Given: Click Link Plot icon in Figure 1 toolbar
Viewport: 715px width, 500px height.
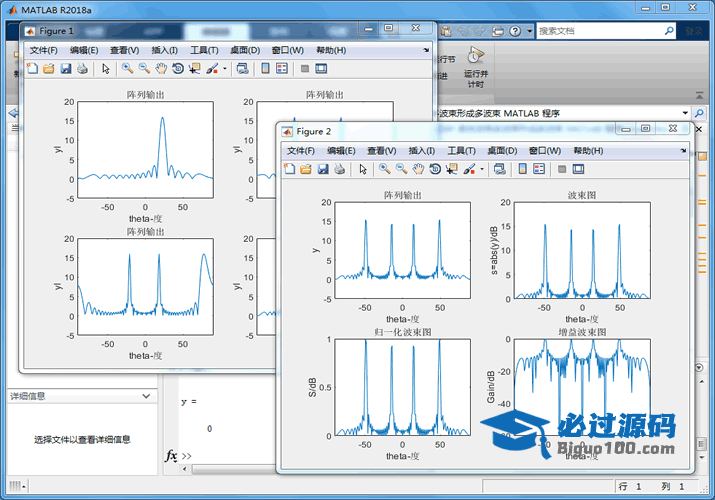Looking at the screenshot, I should [x=243, y=69].
